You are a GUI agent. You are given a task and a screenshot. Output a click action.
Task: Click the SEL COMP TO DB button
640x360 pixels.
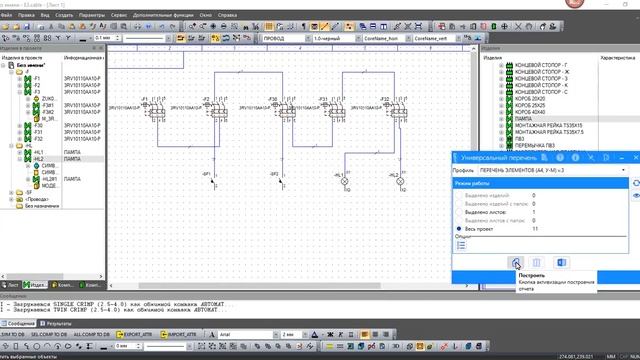[49, 334]
